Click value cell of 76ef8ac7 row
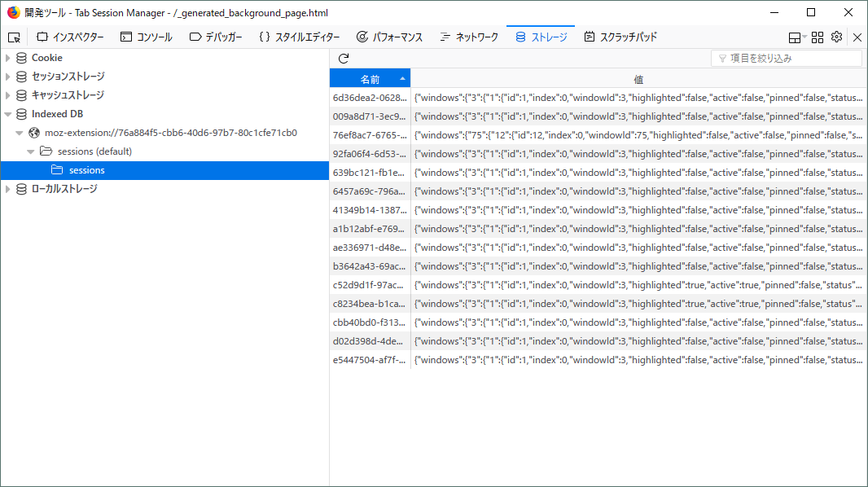Viewport: 868px width, 487px height. point(638,135)
